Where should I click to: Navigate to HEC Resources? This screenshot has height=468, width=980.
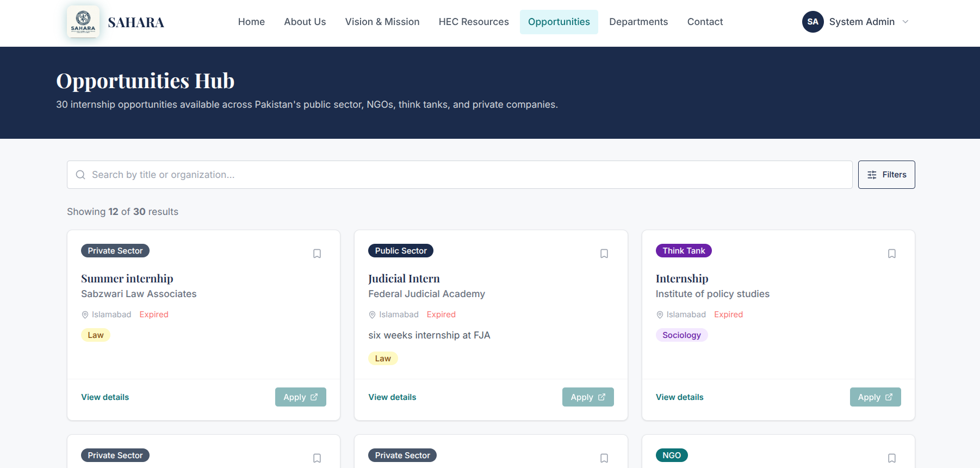point(474,22)
